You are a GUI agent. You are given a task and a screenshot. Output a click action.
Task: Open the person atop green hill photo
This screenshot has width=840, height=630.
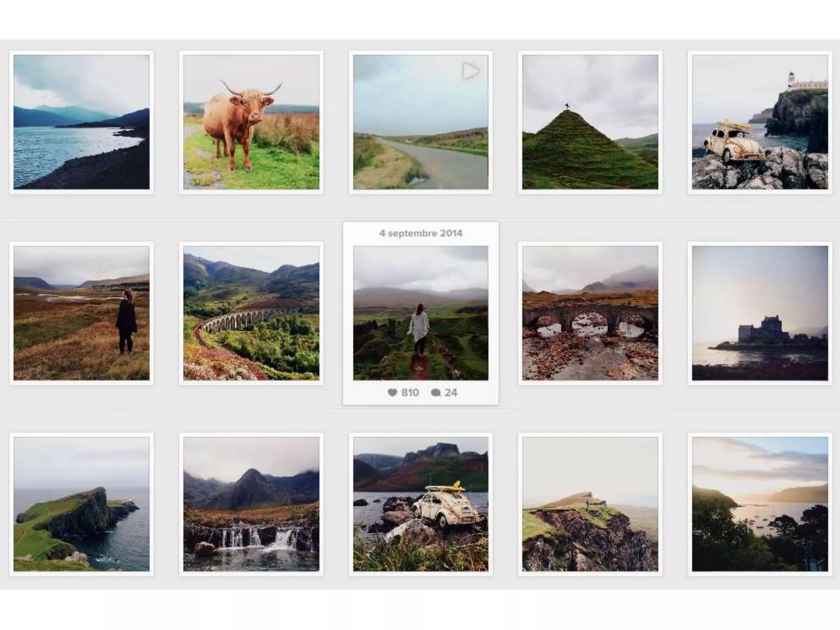coord(590,122)
